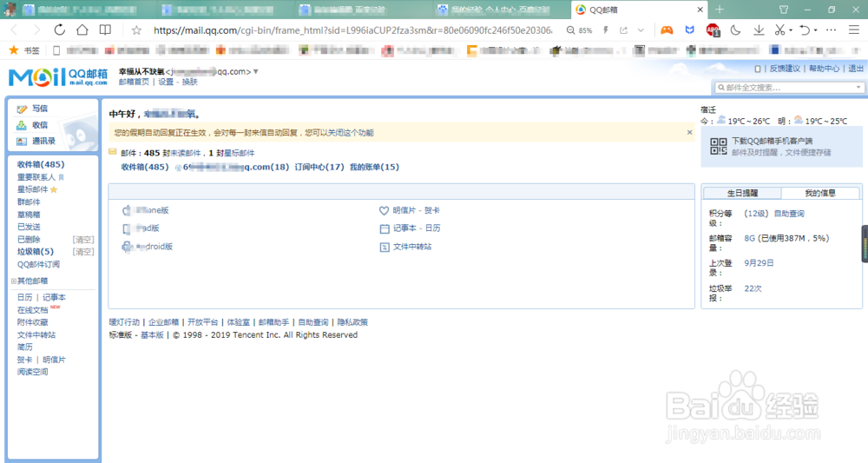The image size is (868, 463).
Task: Click the browser back arrow
Action: (x=15, y=30)
